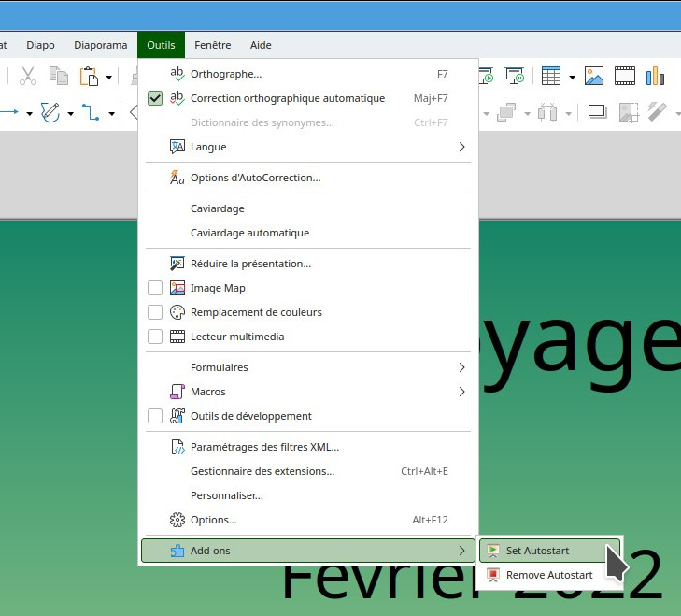Image resolution: width=681 pixels, height=616 pixels.
Task: Open the Aide menu
Action: (x=261, y=45)
